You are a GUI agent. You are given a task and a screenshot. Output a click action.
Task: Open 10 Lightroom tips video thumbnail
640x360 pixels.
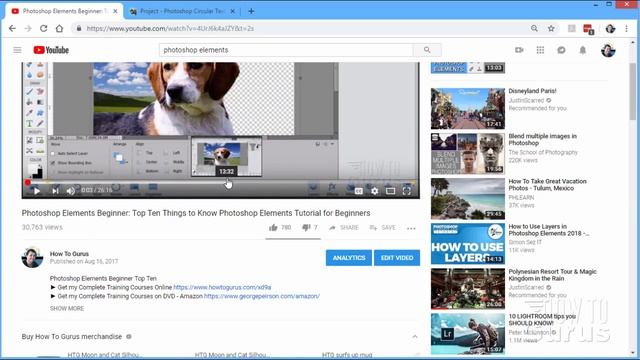(468, 333)
